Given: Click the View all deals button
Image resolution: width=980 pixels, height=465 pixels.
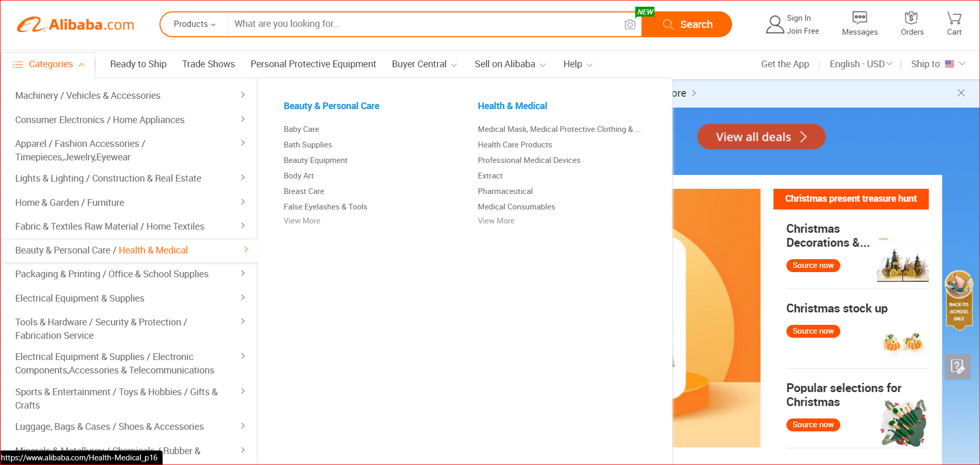Looking at the screenshot, I should [760, 137].
